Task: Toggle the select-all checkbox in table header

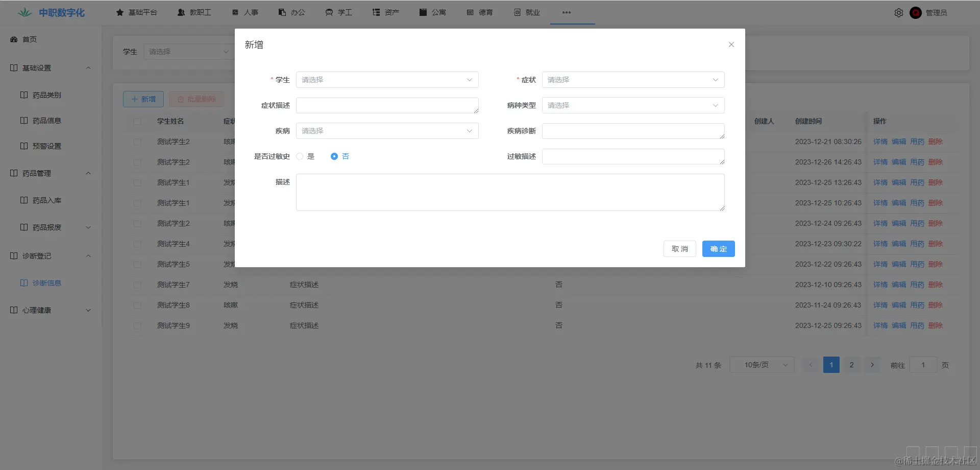Action: pos(137,122)
